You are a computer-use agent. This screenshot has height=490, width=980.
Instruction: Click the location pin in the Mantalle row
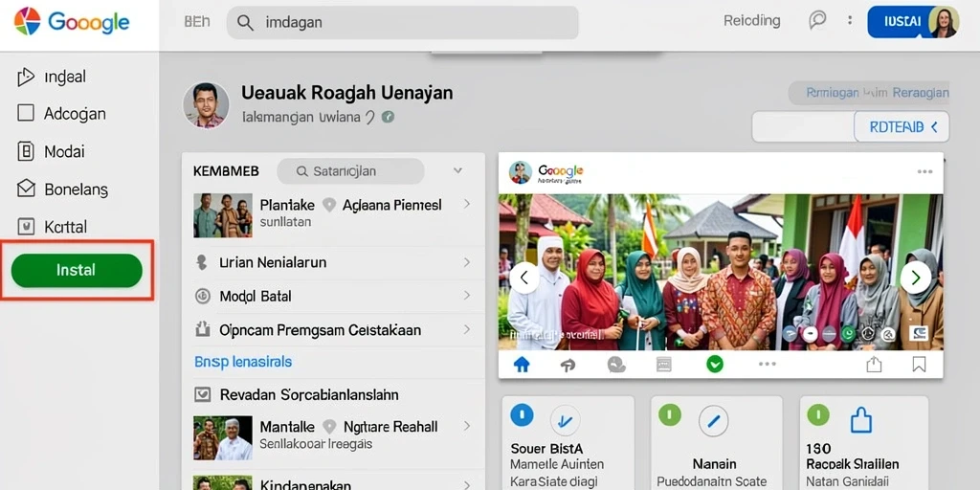click(329, 427)
